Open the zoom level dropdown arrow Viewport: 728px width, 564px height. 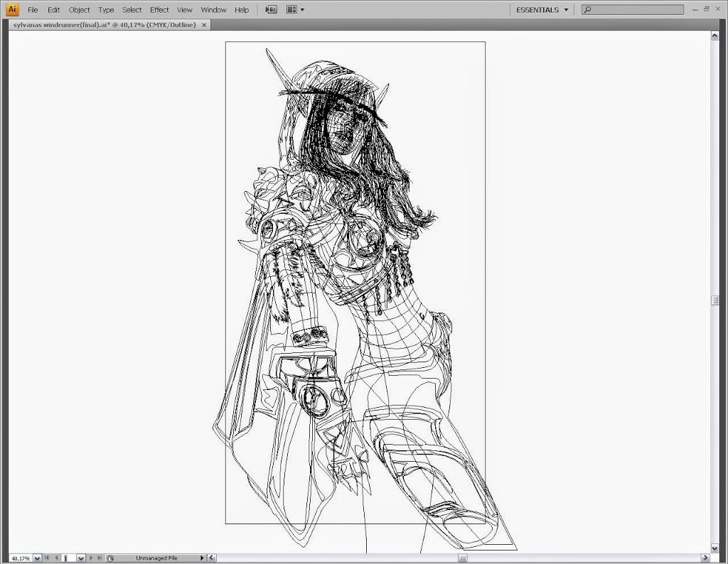tap(37, 559)
